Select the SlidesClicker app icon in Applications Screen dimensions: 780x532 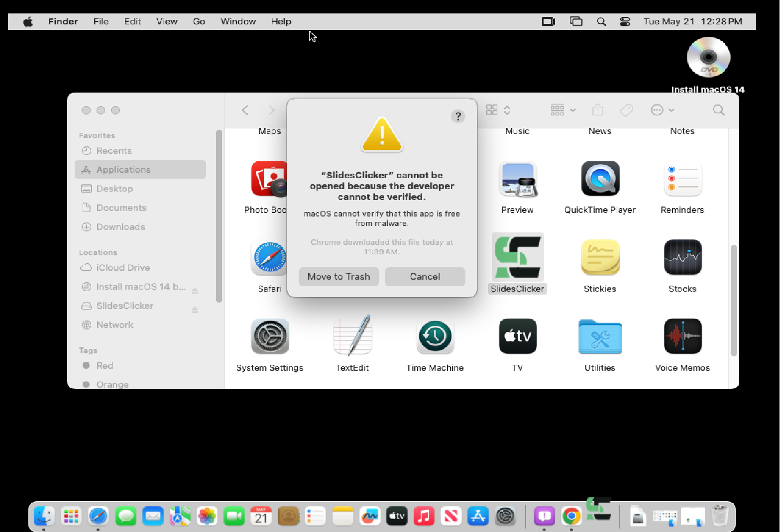(x=518, y=258)
